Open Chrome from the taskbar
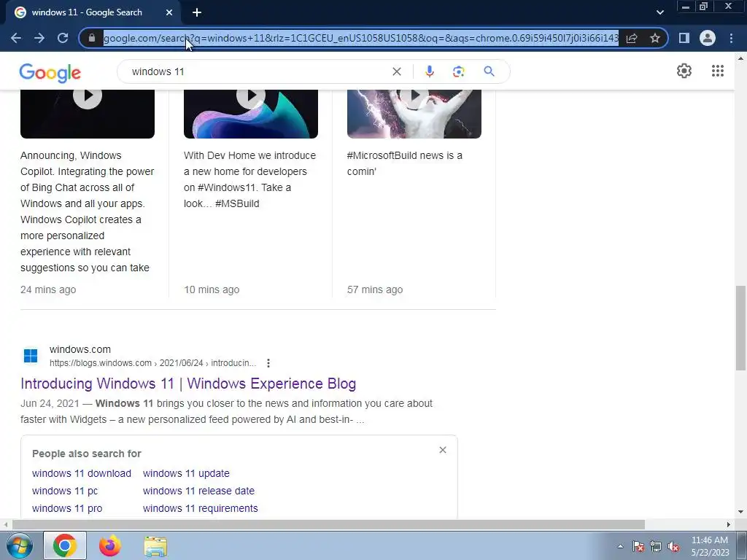Screen dimensions: 747x560 click(x=65, y=545)
